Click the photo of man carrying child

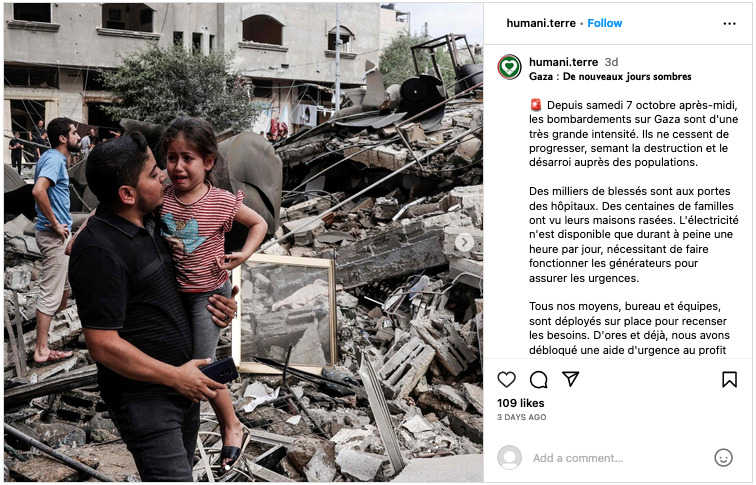(x=243, y=242)
